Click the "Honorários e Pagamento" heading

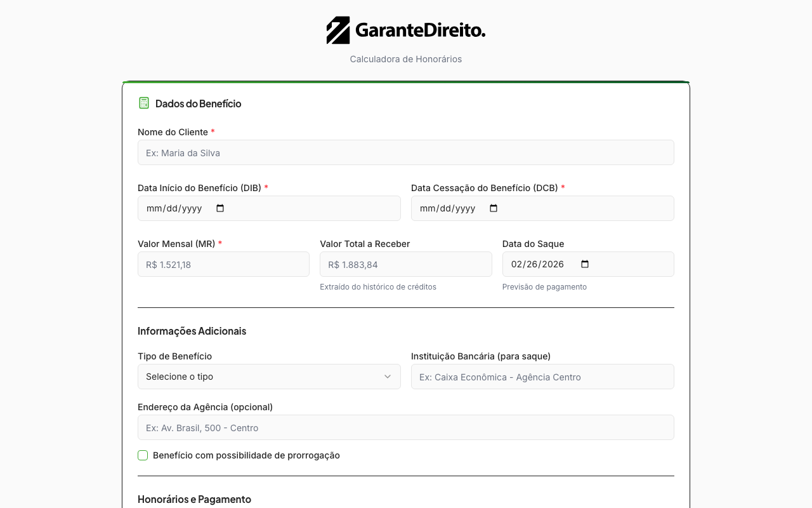(x=194, y=499)
